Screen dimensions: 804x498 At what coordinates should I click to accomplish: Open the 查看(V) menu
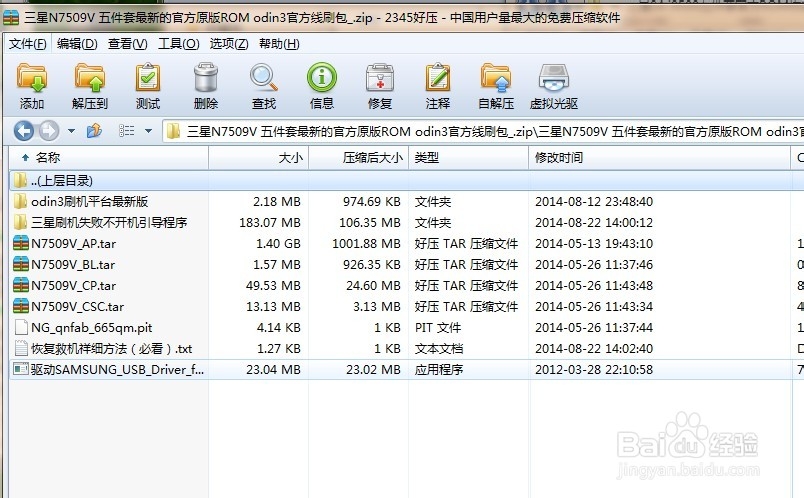128,44
